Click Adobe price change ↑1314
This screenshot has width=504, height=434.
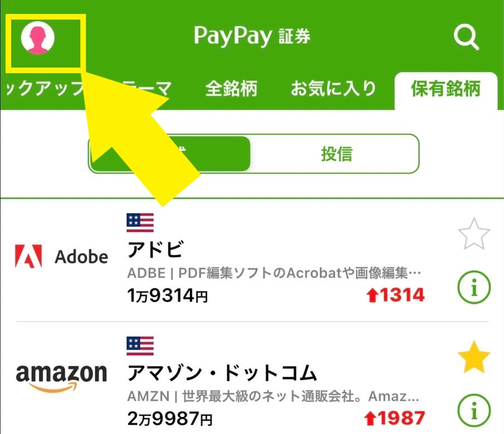pos(395,295)
